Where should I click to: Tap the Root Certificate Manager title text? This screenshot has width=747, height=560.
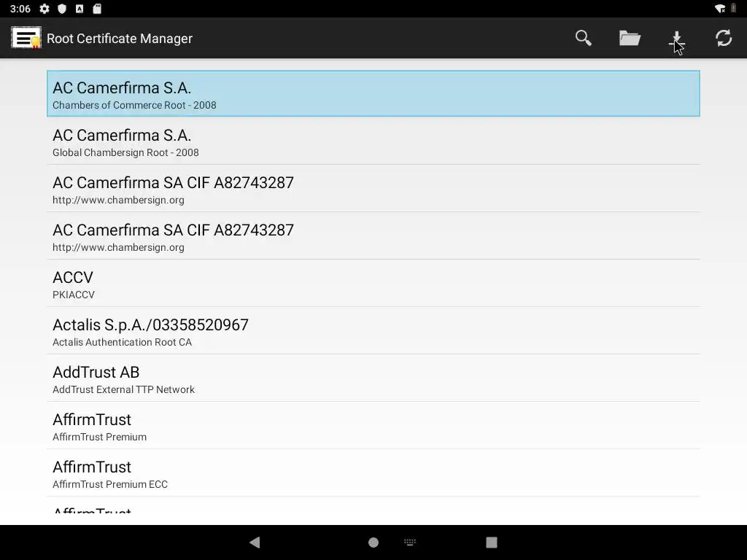tap(120, 39)
